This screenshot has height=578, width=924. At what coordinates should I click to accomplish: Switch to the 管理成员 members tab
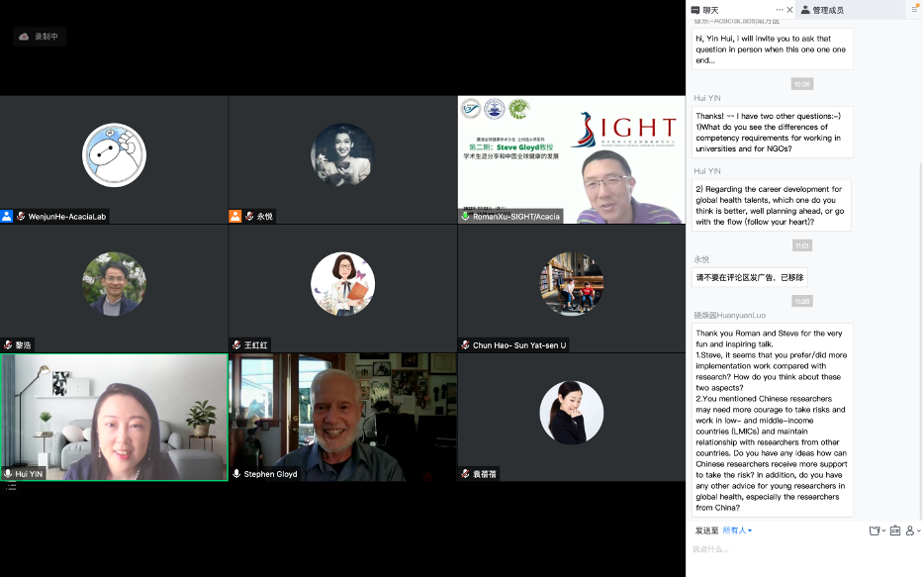[x=822, y=10]
